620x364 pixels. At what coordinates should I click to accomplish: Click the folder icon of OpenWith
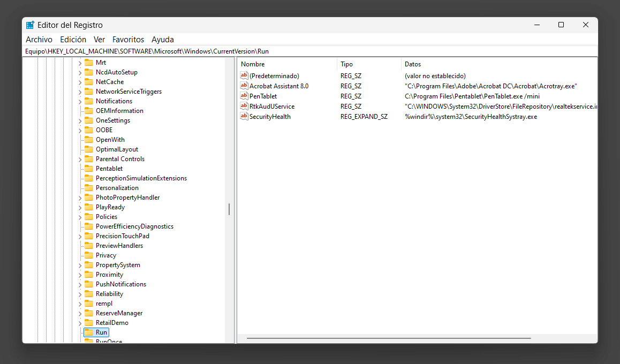click(x=89, y=140)
